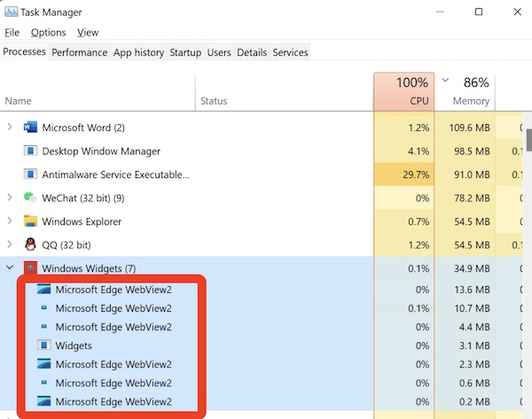Viewport: 532px width, 419px height.
Task: Click the Desktop Window Manager icon
Action: 31,151
